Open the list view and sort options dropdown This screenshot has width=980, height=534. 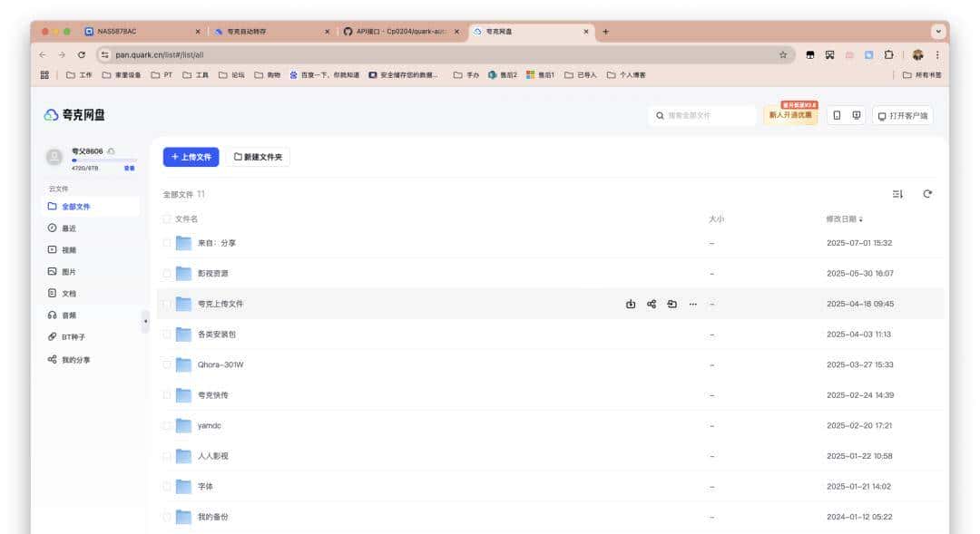point(897,194)
